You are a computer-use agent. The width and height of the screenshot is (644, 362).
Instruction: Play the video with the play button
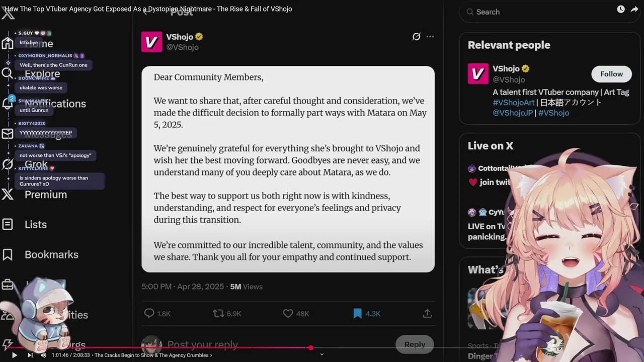coord(14,355)
